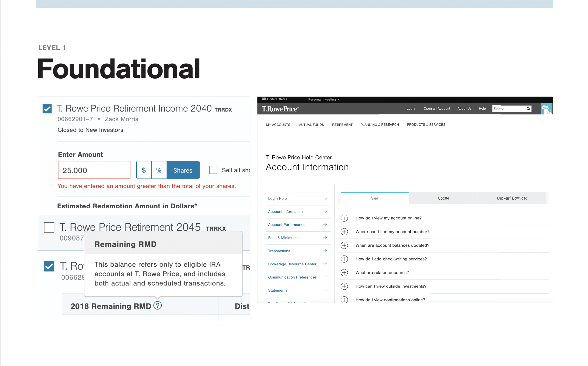Screen dimensions: 588x366
Task: Switch to the View tab
Action: 375,198
